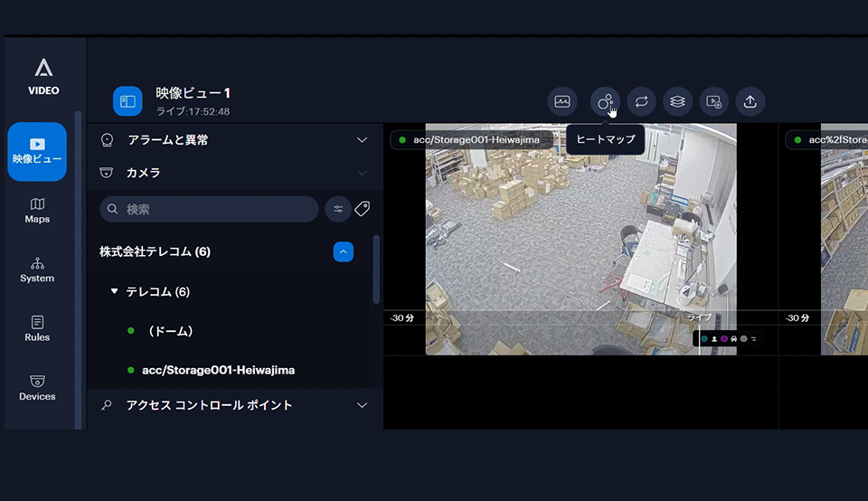This screenshot has width=868, height=501.
Task: Open the timeline filter menu icon
Action: click(753, 339)
